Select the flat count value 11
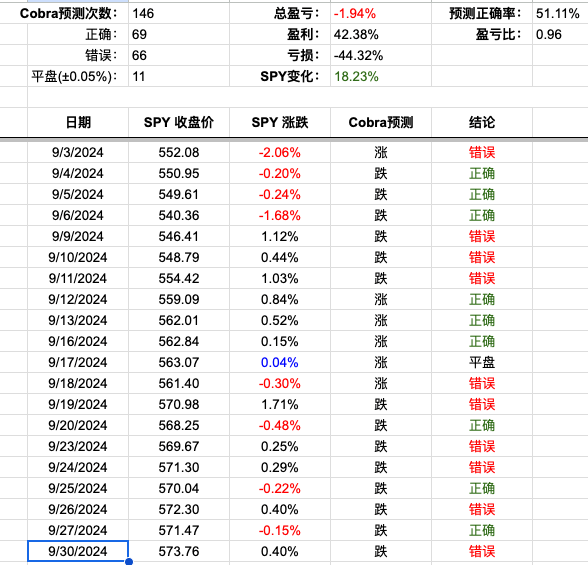Screen dimensions: 588x565 pos(178,76)
